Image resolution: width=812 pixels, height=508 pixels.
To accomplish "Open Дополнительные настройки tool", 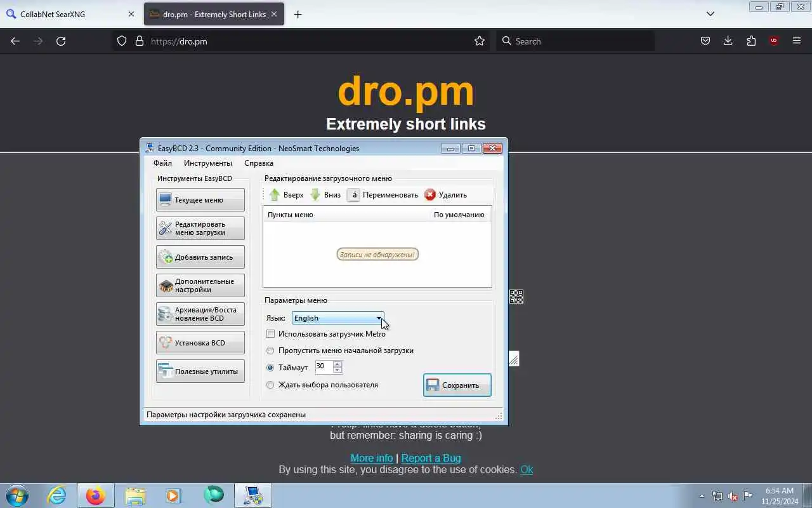I will coord(200,285).
